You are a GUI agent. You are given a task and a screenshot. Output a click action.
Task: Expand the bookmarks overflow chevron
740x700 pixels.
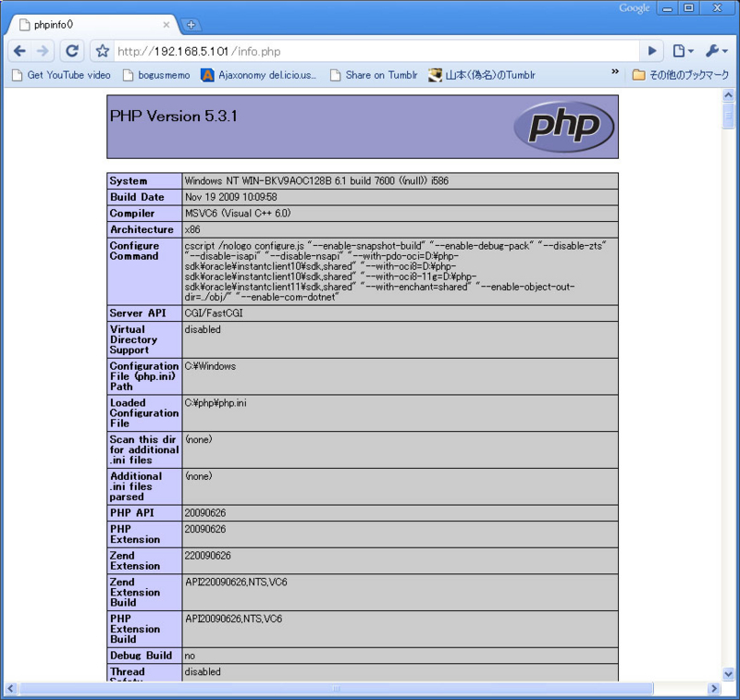coord(614,72)
